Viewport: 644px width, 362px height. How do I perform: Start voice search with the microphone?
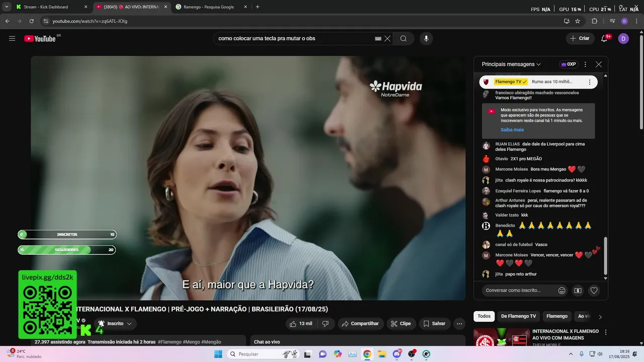click(426, 39)
